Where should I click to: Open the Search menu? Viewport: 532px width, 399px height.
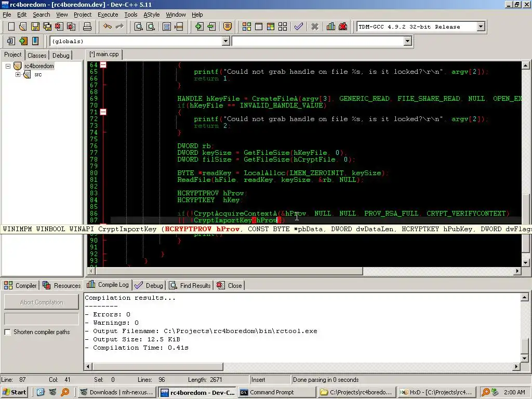(x=42, y=15)
